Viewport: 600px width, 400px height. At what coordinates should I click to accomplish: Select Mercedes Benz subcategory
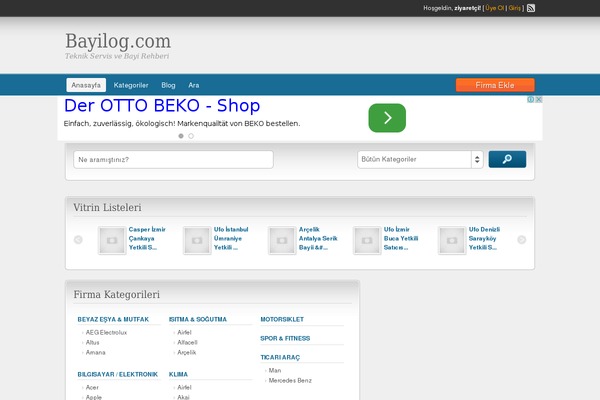tap(290, 380)
